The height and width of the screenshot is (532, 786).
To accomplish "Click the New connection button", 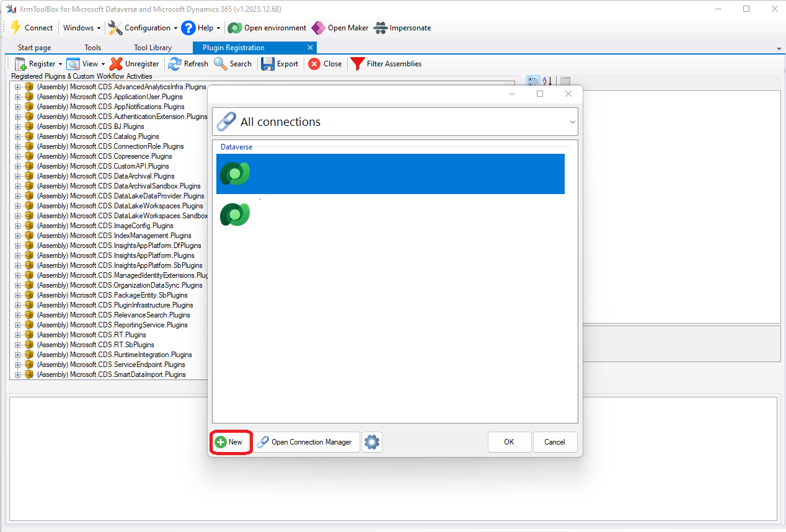I will (230, 441).
